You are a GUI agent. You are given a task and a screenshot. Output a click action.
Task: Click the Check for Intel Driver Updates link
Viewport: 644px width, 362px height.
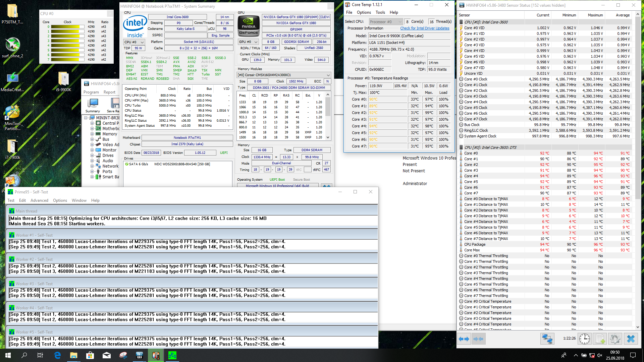(x=425, y=28)
